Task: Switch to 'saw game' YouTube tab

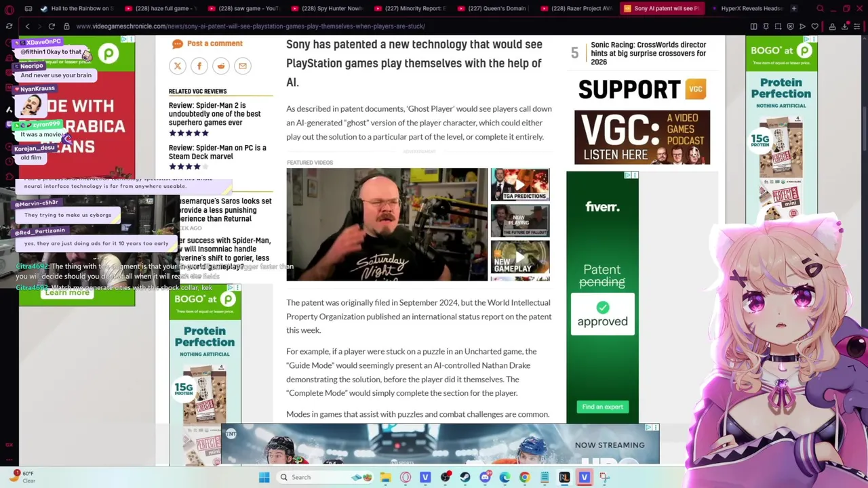Action: [x=243, y=9]
